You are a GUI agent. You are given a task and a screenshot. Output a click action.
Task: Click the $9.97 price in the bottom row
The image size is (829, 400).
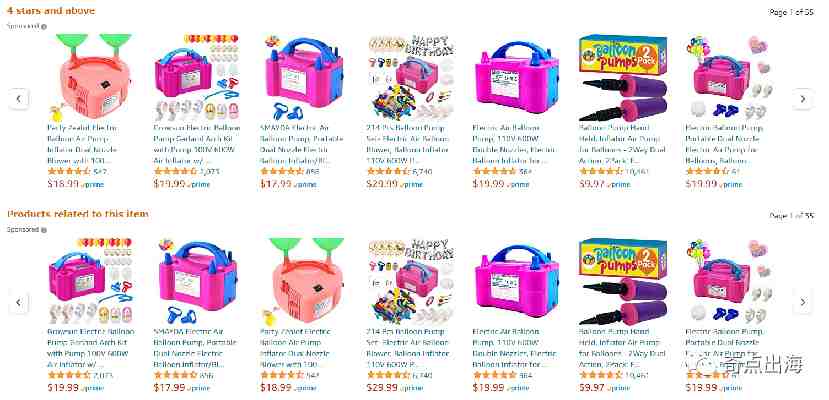click(x=592, y=387)
